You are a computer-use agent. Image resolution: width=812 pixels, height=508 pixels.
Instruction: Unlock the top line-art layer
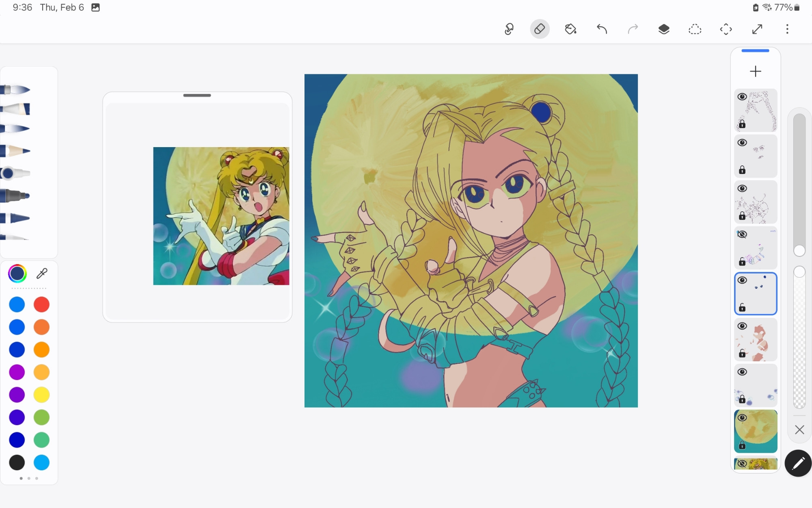(742, 124)
